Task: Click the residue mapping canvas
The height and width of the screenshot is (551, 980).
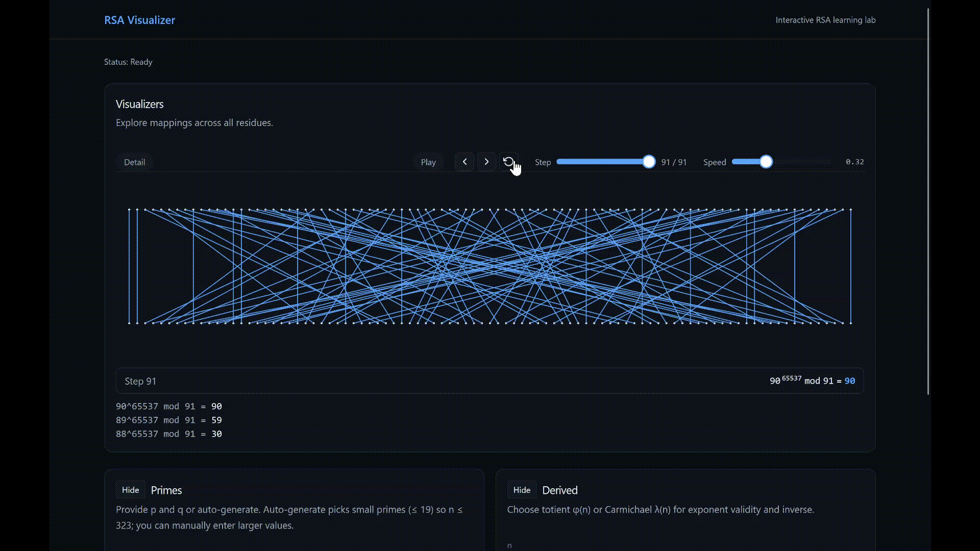Action: pyautogui.click(x=489, y=265)
